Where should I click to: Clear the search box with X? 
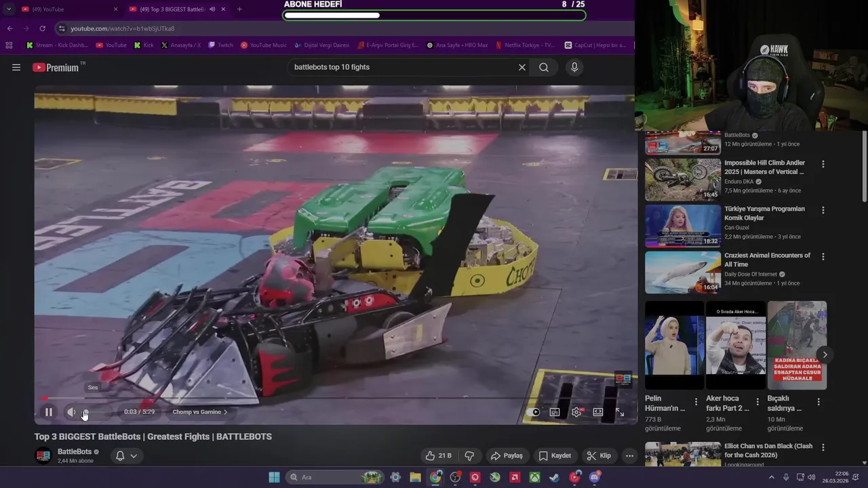point(522,67)
